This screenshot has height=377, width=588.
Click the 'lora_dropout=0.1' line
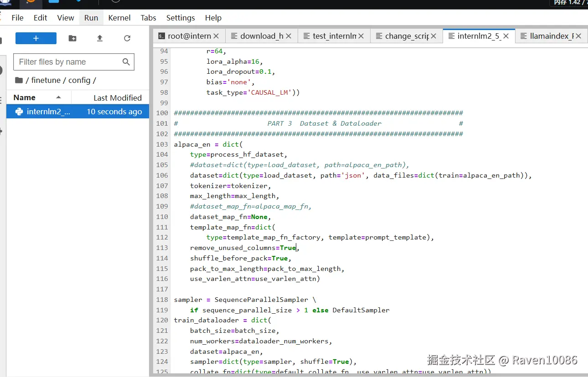click(241, 71)
